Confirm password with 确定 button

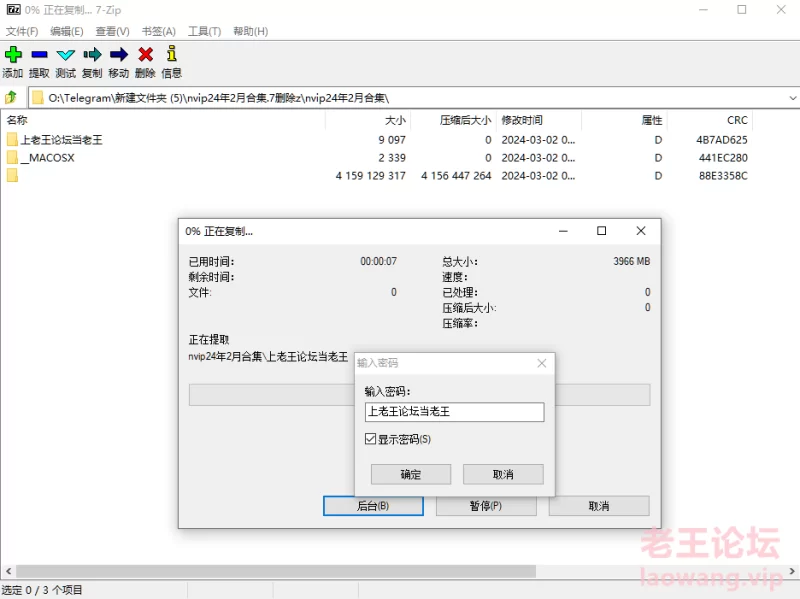(x=411, y=474)
